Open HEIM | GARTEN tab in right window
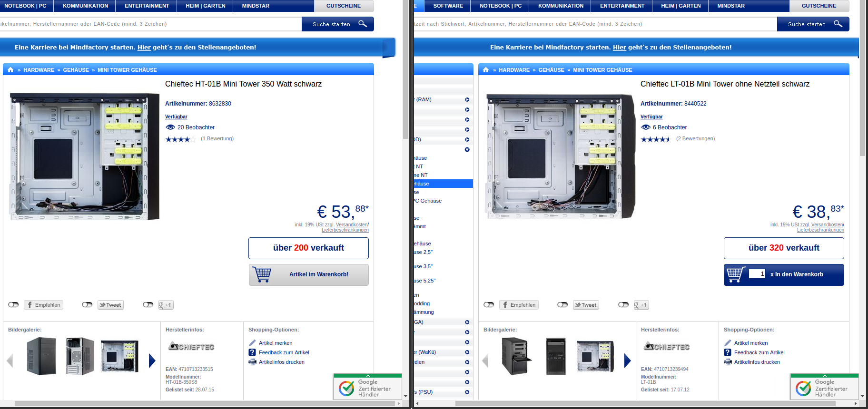 681,6
